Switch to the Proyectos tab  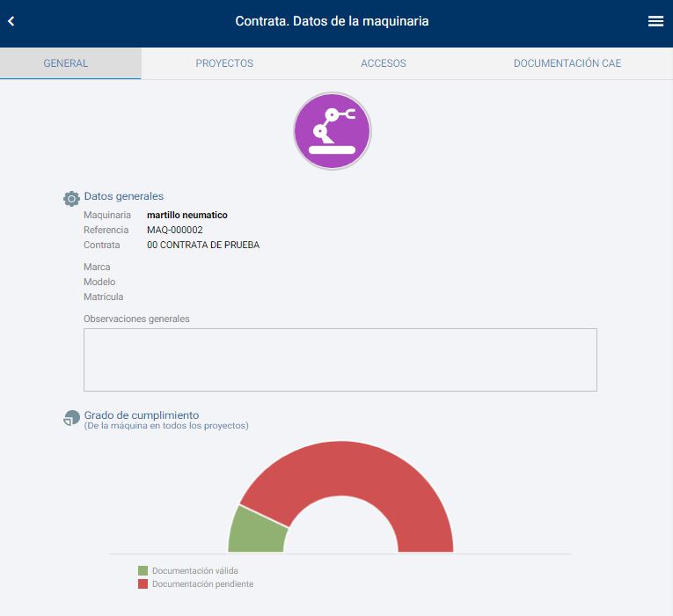pos(224,63)
